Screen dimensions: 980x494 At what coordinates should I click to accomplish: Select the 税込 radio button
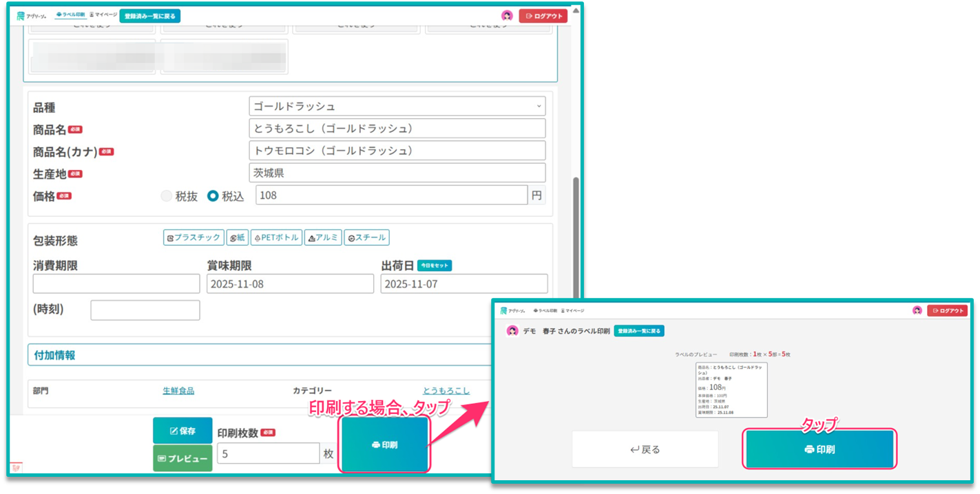point(213,196)
